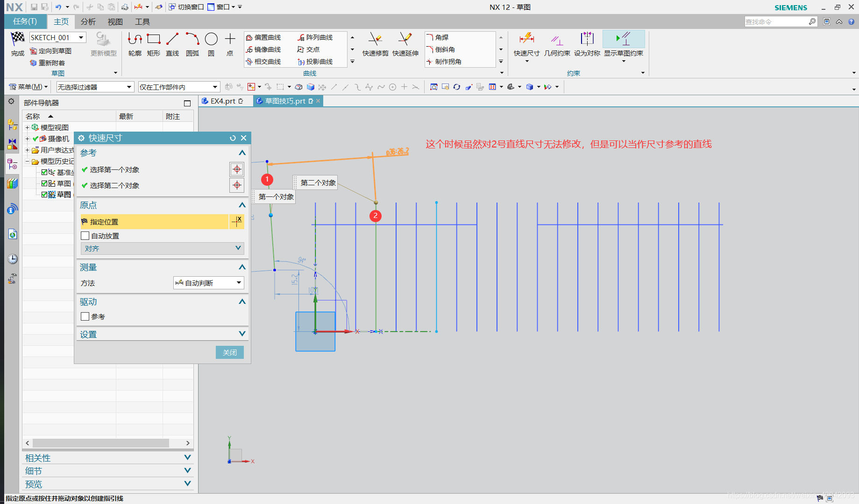
Task: Expand the Settings (设置) section
Action: (242, 334)
